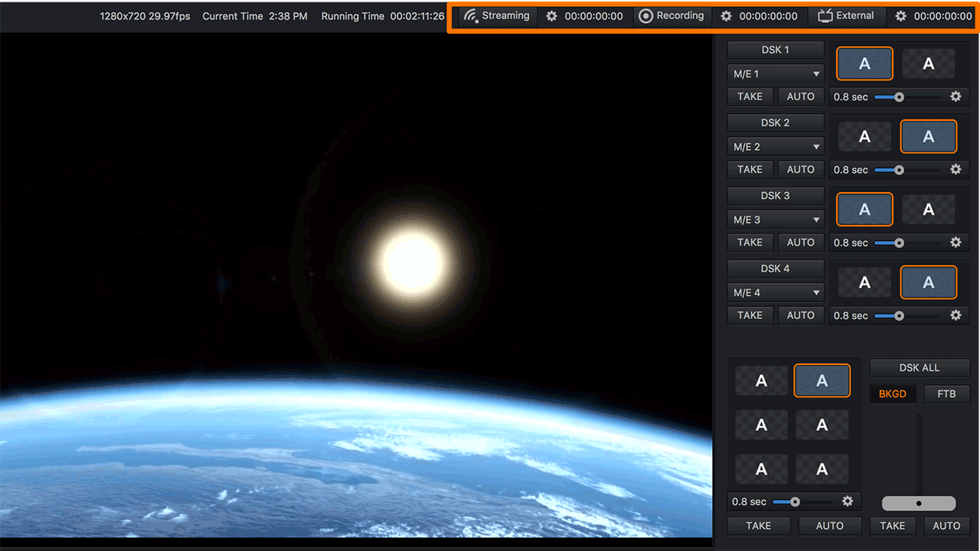Image resolution: width=980 pixels, height=551 pixels.
Task: Click TAKE under the T-bar
Action: point(893,526)
